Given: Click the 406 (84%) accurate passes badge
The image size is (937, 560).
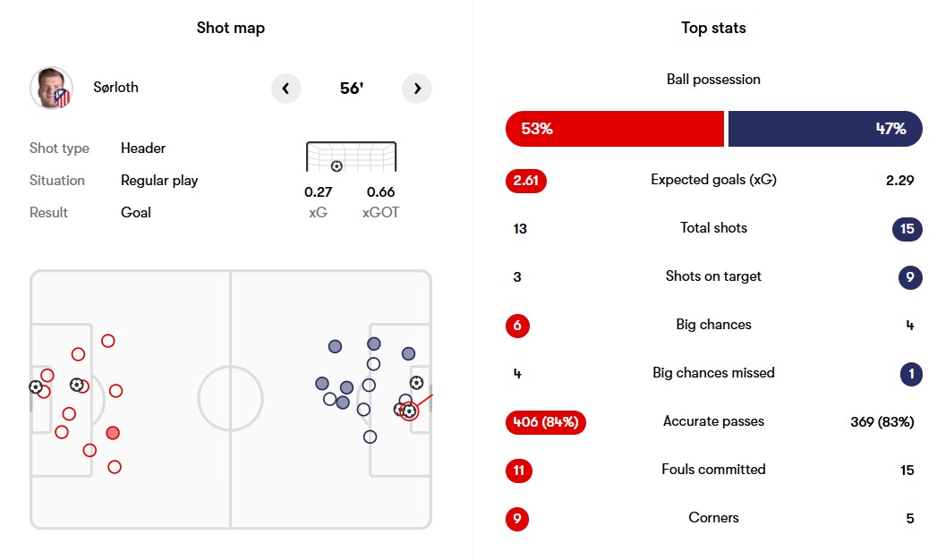Looking at the screenshot, I should tap(545, 421).
